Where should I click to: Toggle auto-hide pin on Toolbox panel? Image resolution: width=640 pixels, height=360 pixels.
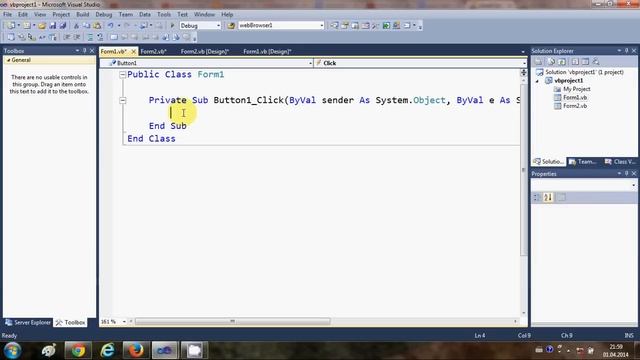(x=84, y=51)
